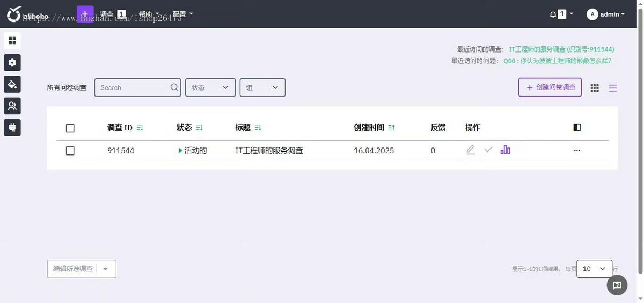Open more actions ellipsis for survey 911544
This screenshot has height=303, width=644.
click(x=577, y=150)
